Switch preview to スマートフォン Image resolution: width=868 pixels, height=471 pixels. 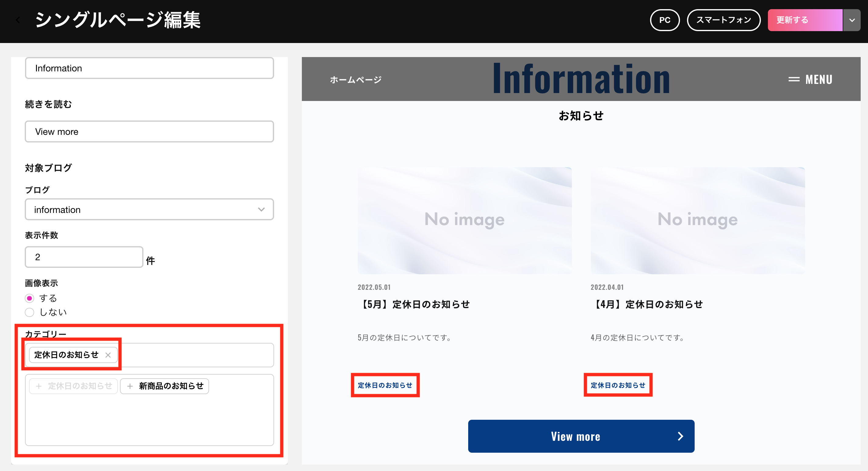723,20
